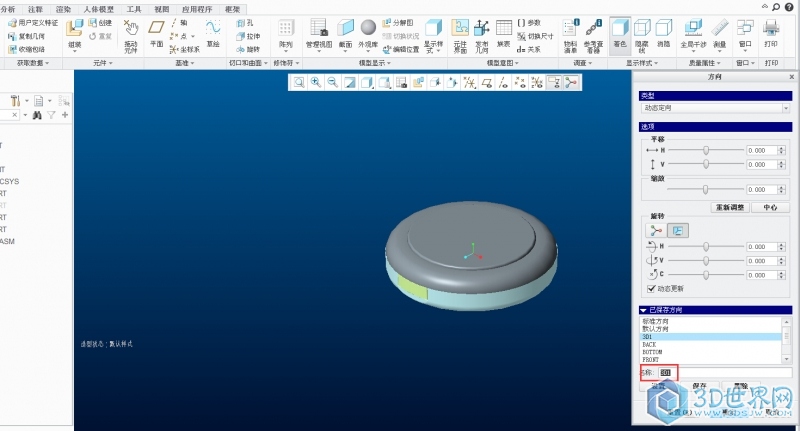The height and width of the screenshot is (431, 800).
Task: Switch to the 工具 tab
Action: point(134,9)
